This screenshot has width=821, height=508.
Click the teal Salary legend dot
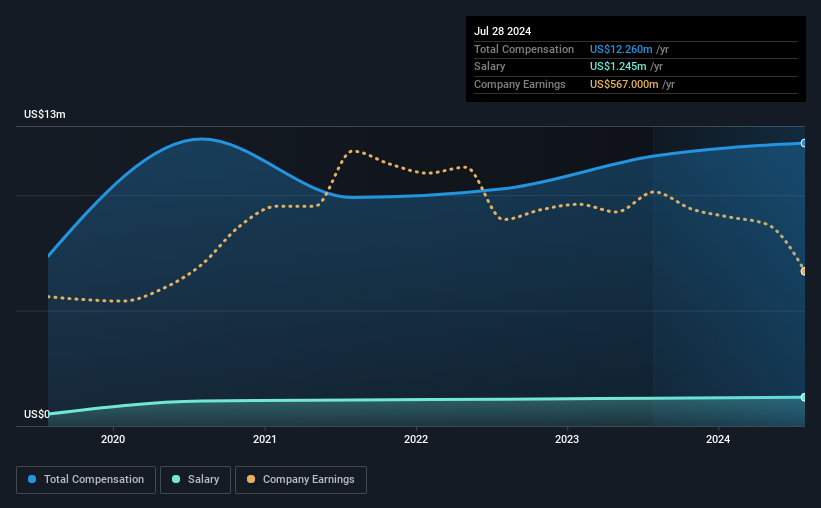point(176,479)
